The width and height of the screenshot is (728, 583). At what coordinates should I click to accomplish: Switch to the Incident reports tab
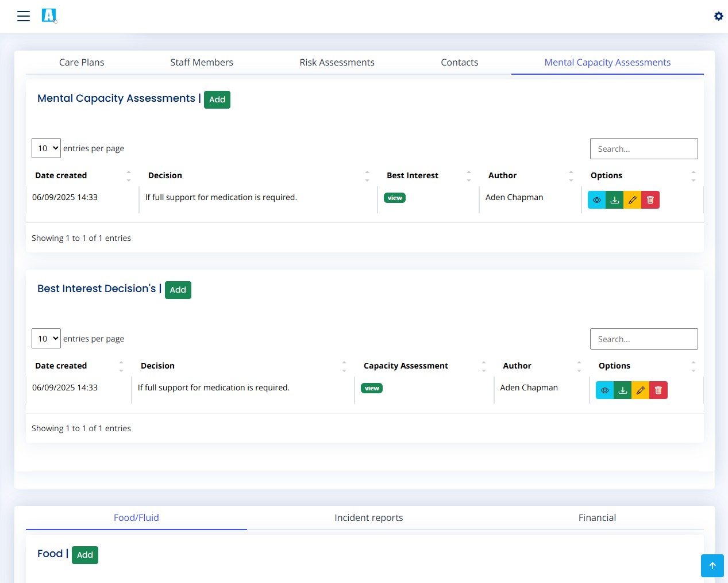pyautogui.click(x=368, y=517)
